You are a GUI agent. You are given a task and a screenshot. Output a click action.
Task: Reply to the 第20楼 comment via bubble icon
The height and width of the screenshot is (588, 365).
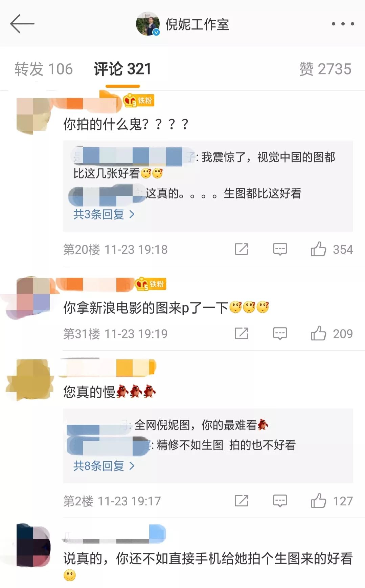[x=280, y=249]
